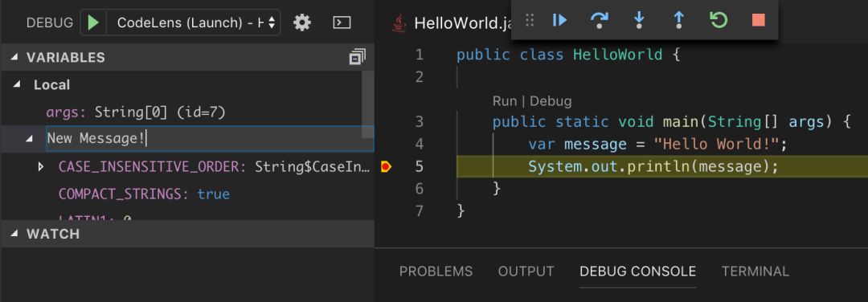Expand the CASE_INSENSITIVE_ORDER variable
The width and height of the screenshot is (868, 302).
tap(40, 166)
